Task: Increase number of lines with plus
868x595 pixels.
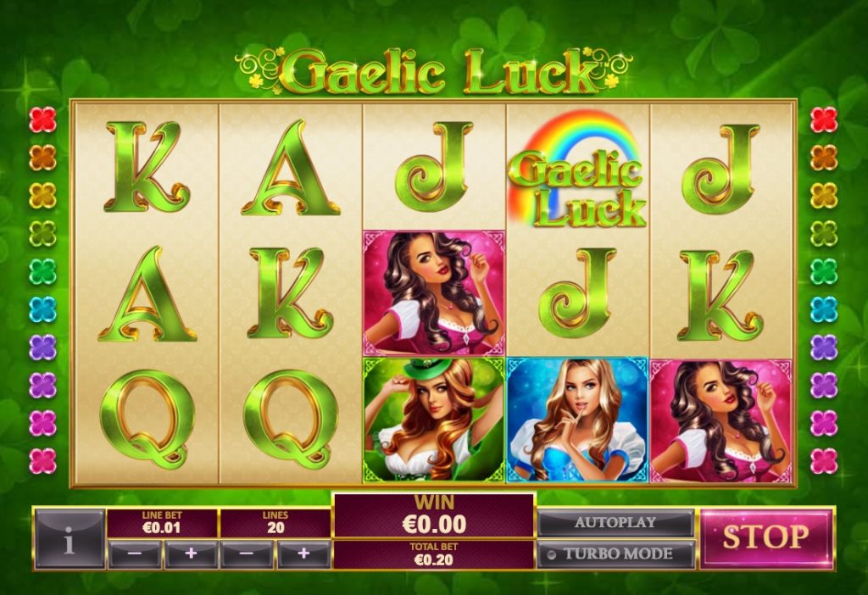Action: [303, 554]
